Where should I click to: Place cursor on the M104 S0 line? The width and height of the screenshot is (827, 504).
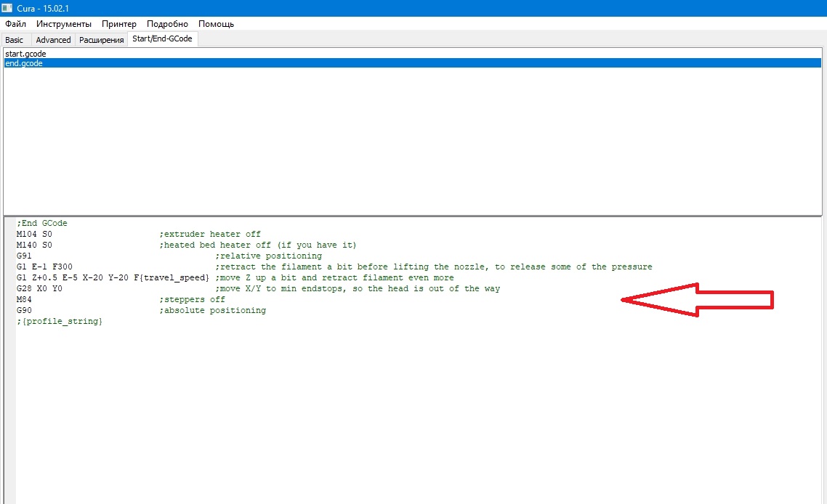(34, 235)
